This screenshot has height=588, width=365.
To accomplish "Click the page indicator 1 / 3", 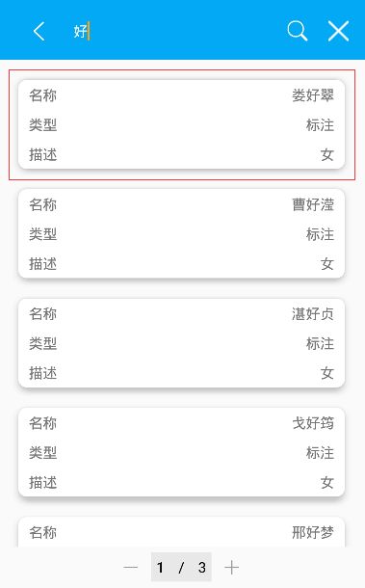I will click(181, 567).
